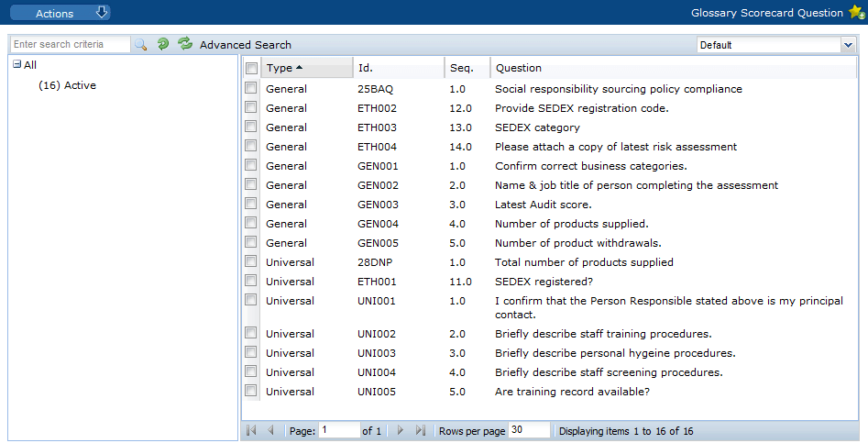Click 'Are training record available?' question

click(572, 392)
